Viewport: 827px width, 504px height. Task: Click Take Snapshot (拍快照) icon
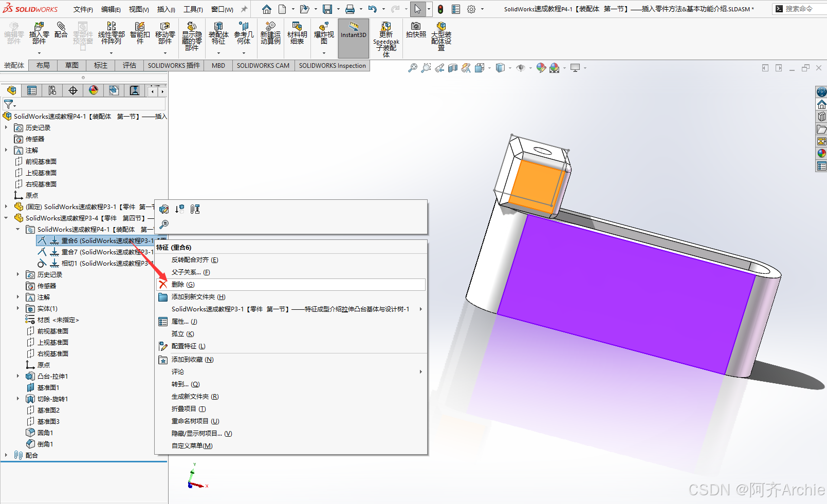[x=416, y=30]
